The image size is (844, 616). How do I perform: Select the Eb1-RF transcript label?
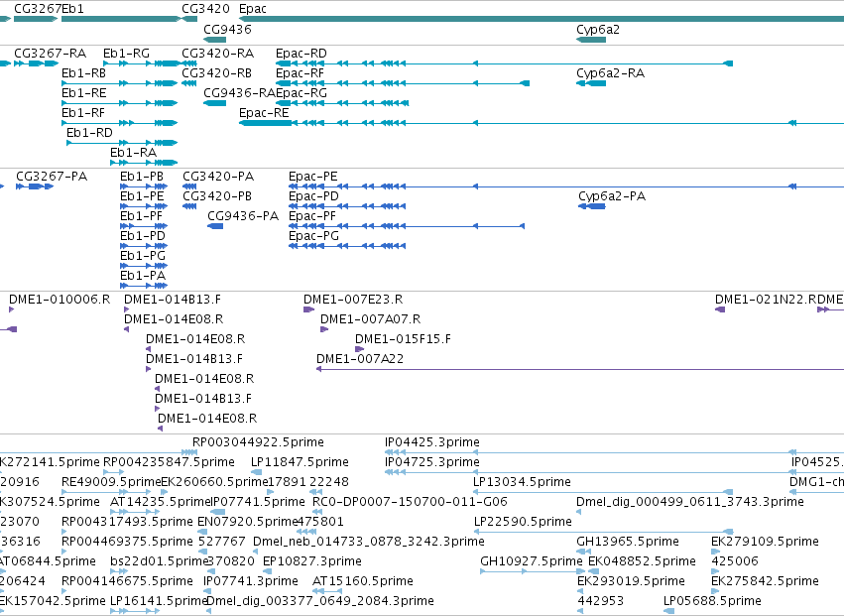click(83, 113)
